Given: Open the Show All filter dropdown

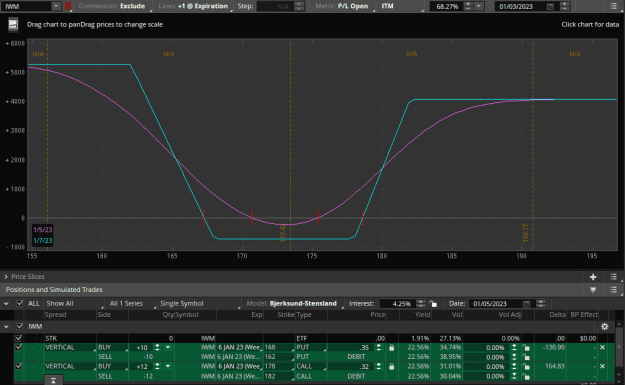Looking at the screenshot, I should coord(74,304).
